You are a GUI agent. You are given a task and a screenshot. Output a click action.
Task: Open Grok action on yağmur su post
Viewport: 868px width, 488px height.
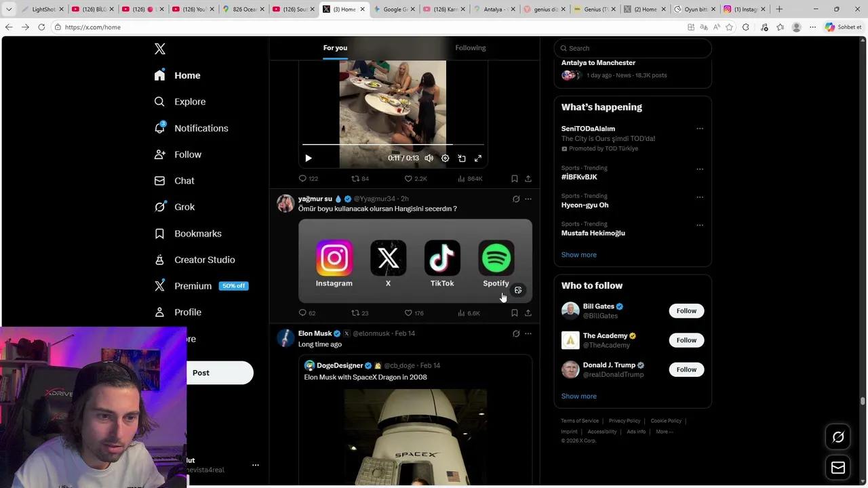[516, 199]
